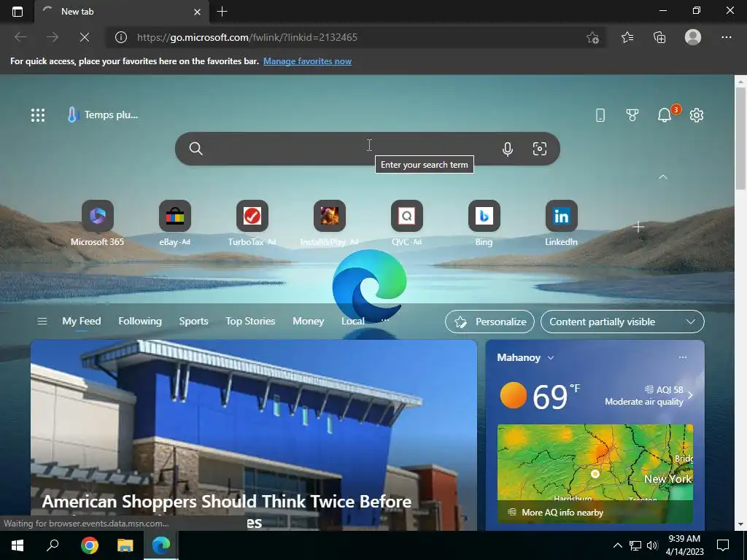Click the 69°F temperature reading

pos(556,396)
